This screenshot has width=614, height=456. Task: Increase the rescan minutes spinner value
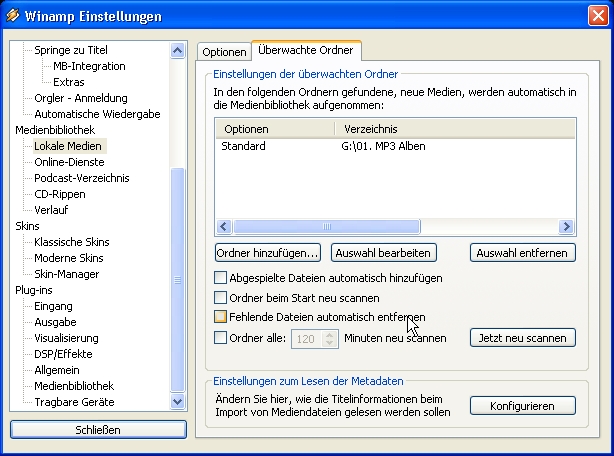click(329, 335)
